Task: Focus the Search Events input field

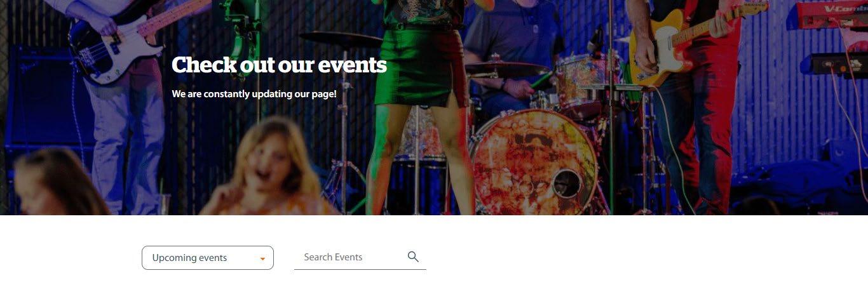Action: pos(351,257)
